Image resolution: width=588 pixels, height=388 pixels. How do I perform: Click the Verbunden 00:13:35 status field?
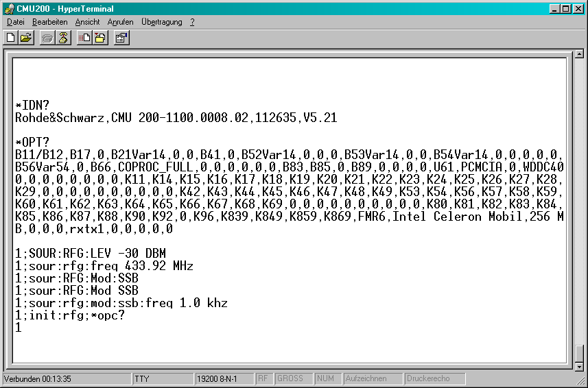click(67, 378)
